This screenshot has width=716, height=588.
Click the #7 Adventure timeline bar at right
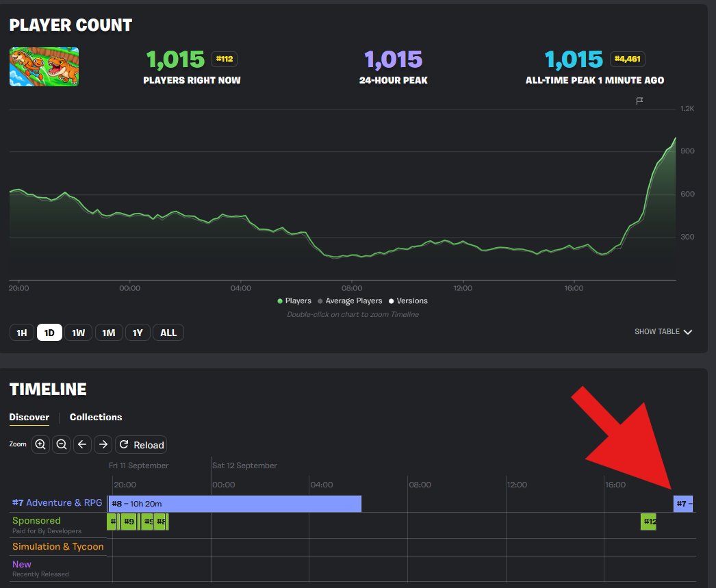[x=683, y=504]
